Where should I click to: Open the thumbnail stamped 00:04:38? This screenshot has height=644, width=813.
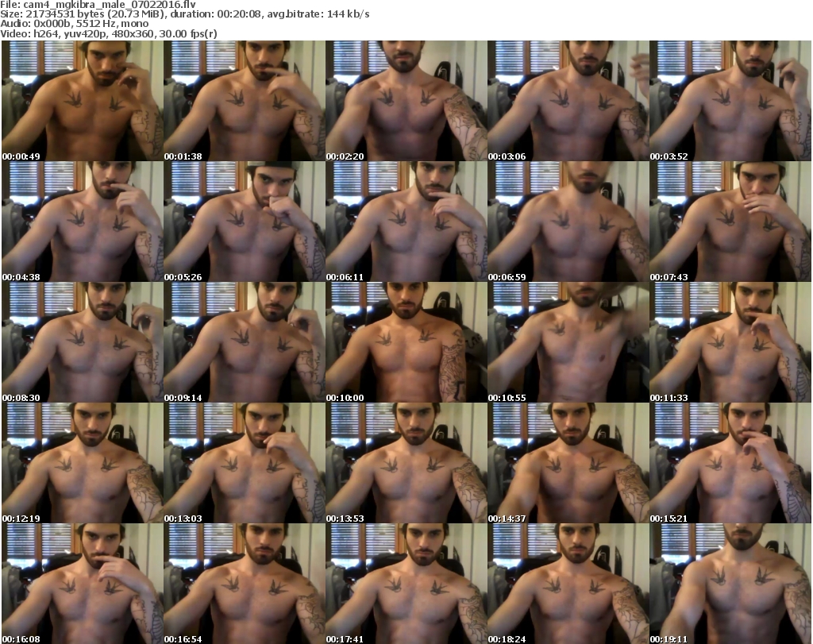tap(83, 222)
